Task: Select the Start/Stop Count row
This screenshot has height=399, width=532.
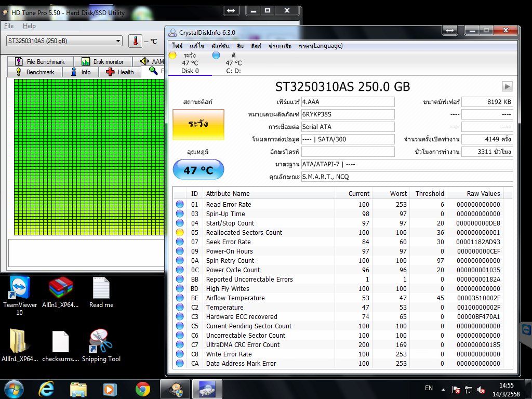Action: (339, 223)
